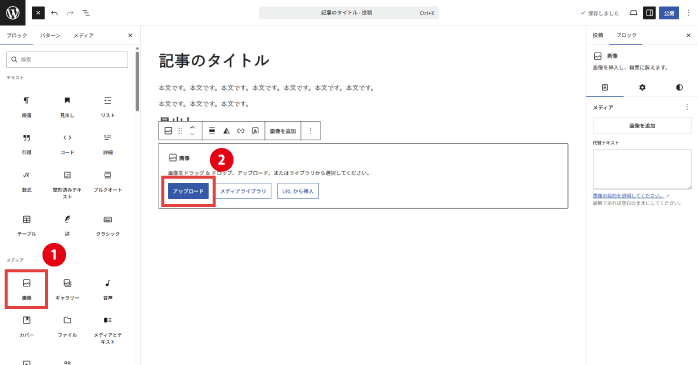Redo the last undone change
The height and width of the screenshot is (365, 698).
point(70,13)
